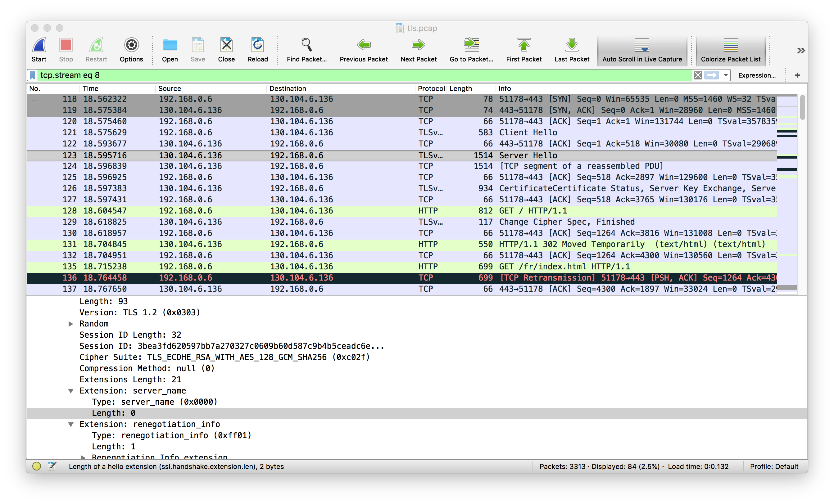Click the filter bookmark icon

tap(33, 75)
